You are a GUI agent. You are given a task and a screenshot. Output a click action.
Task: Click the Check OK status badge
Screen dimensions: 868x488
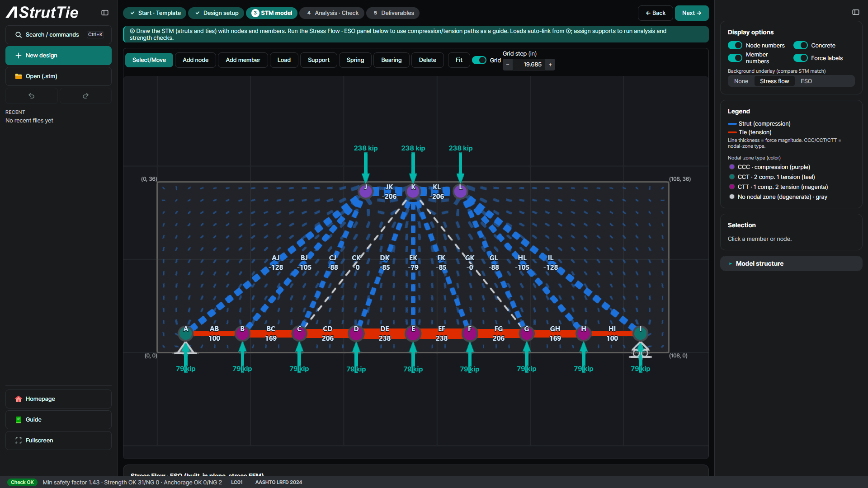click(22, 482)
